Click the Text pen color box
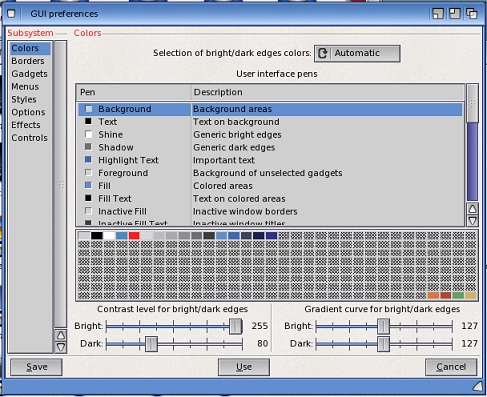 pos(88,122)
